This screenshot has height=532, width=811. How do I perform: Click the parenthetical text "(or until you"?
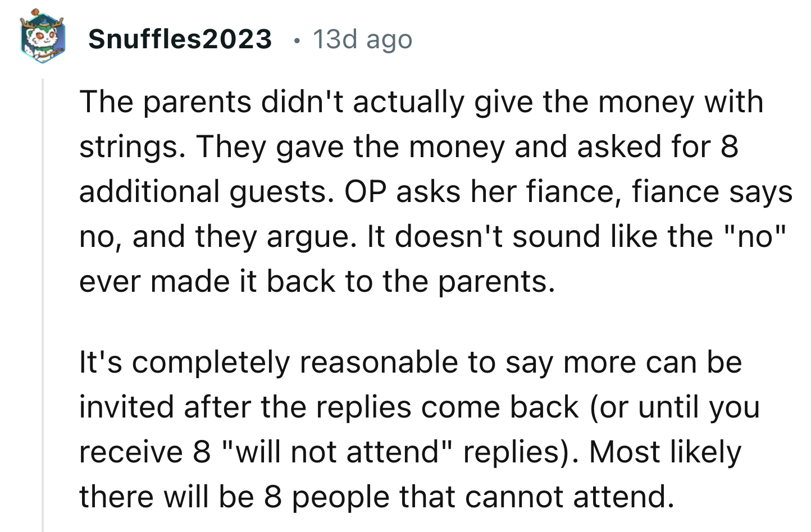click(x=674, y=407)
